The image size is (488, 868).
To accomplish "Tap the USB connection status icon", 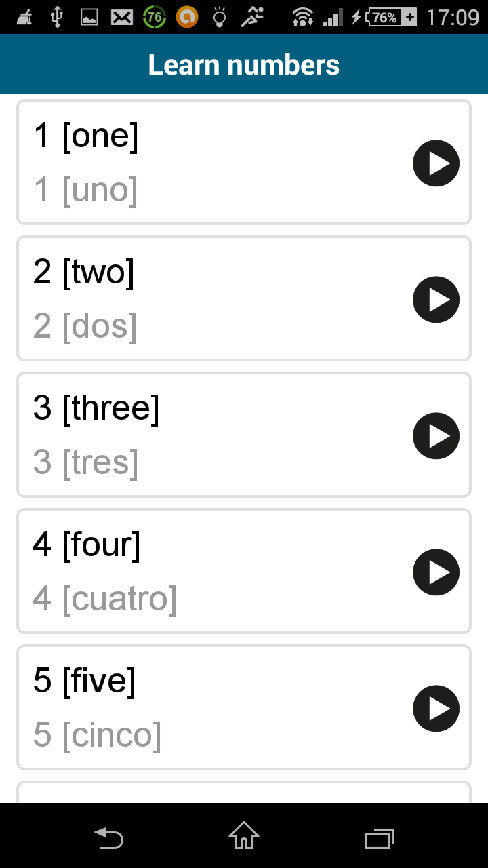I will click(57, 17).
